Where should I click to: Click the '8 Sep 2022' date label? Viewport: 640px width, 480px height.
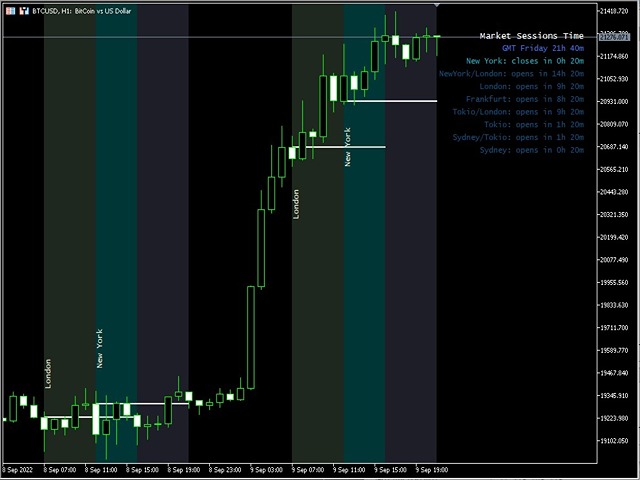18,470
